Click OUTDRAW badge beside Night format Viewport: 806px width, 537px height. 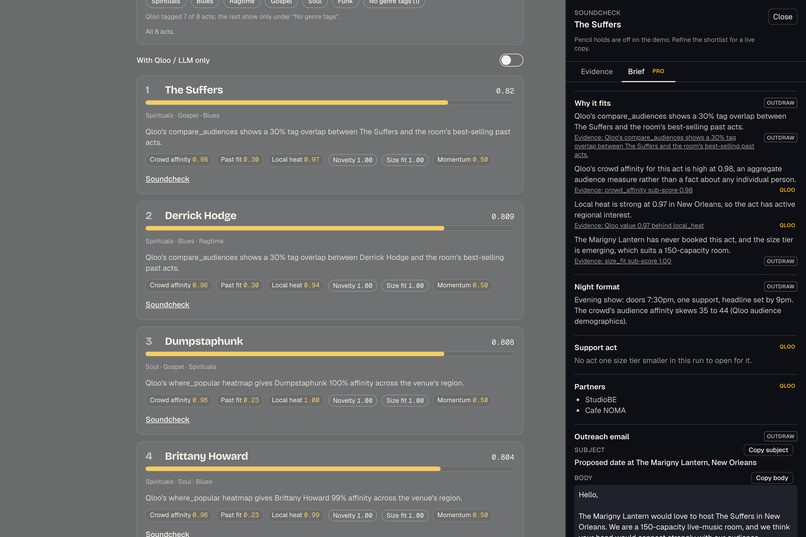point(780,286)
